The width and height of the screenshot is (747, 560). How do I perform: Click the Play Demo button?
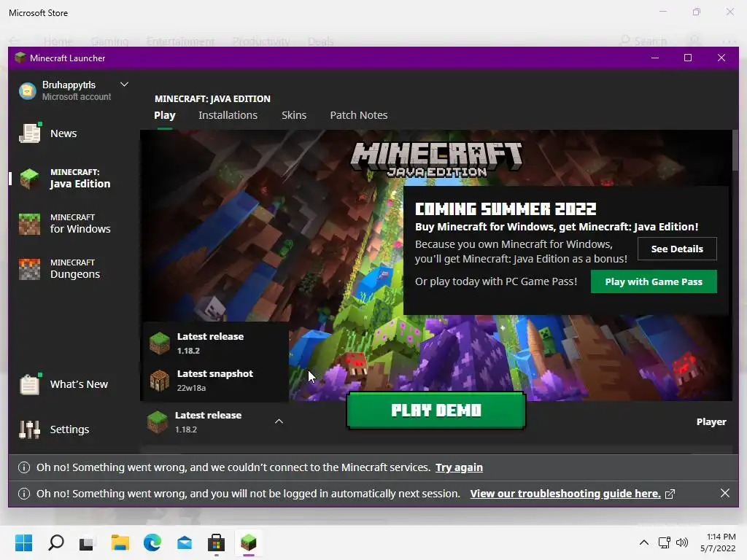click(436, 411)
